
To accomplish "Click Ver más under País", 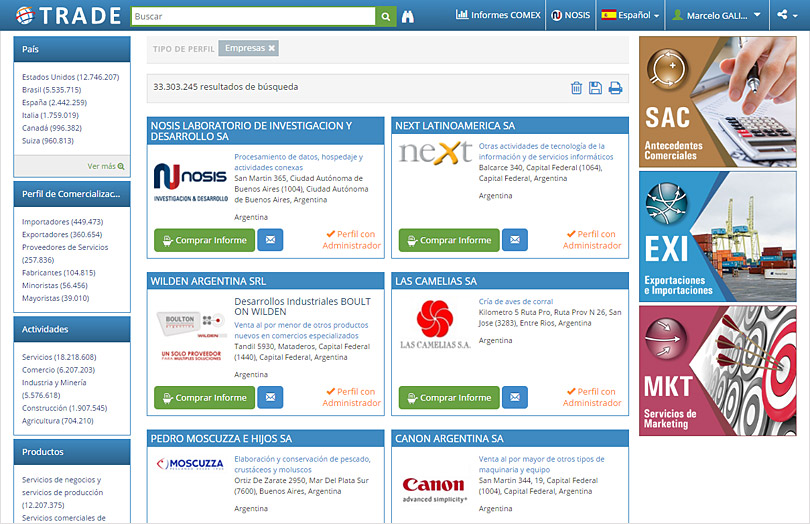I will click(x=106, y=166).
